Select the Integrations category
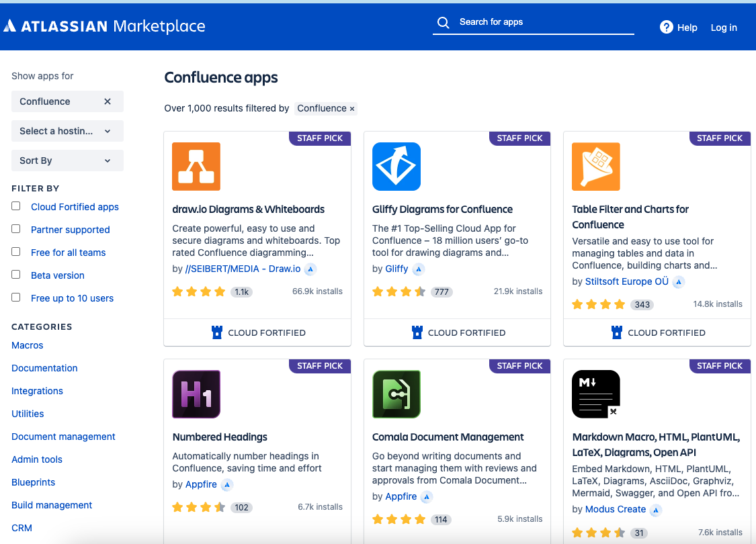 click(37, 391)
